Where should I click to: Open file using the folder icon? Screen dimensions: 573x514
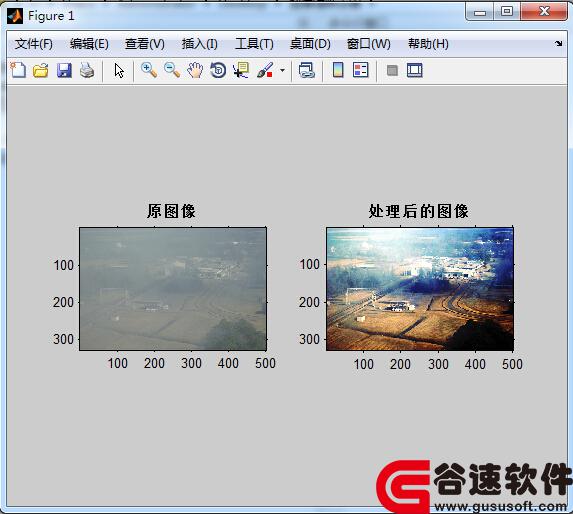[x=41, y=70]
